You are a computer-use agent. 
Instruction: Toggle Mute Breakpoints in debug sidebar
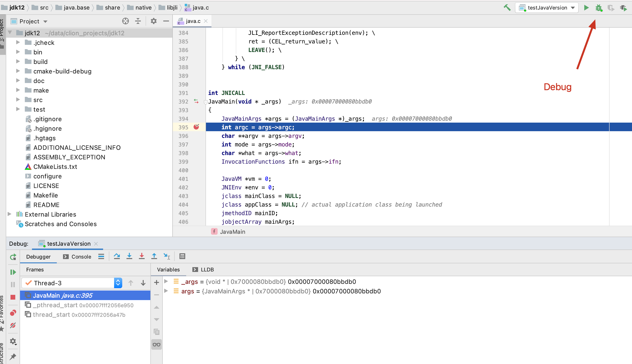[13, 325]
